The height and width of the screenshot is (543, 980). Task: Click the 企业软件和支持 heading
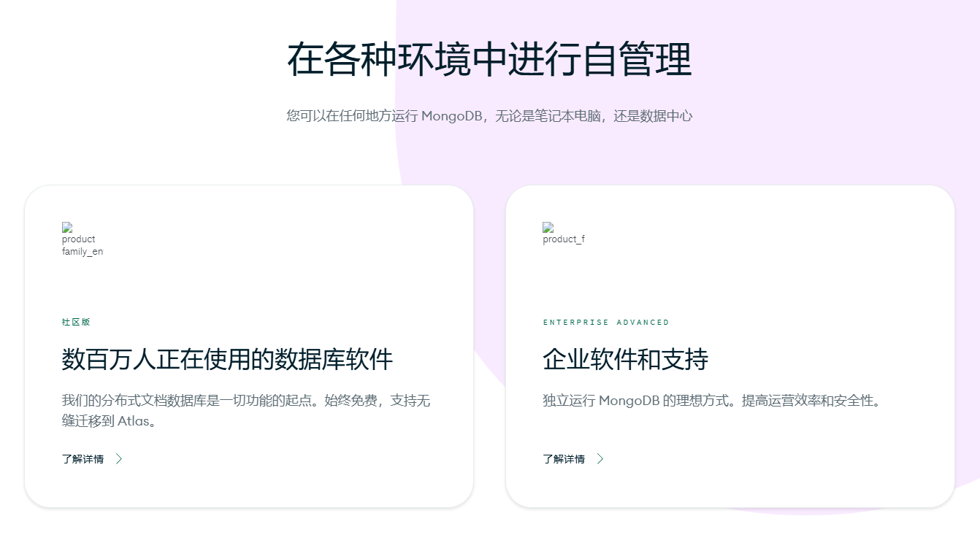click(x=626, y=359)
